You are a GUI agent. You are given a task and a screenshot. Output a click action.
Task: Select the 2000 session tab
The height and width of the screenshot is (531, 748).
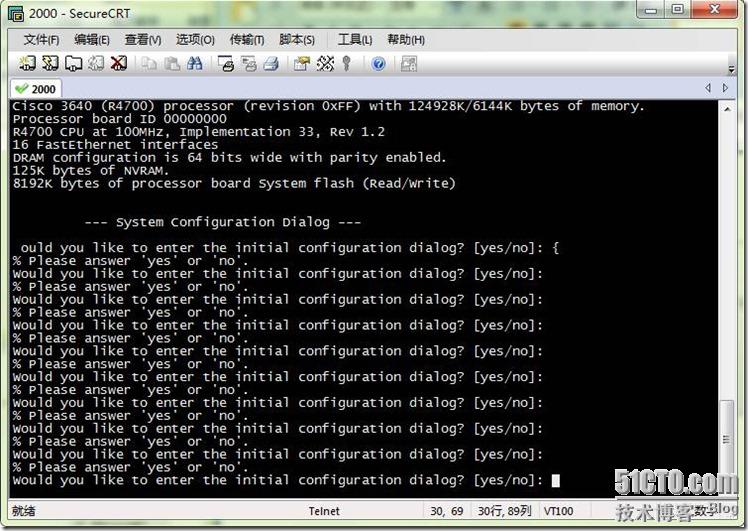point(36,89)
